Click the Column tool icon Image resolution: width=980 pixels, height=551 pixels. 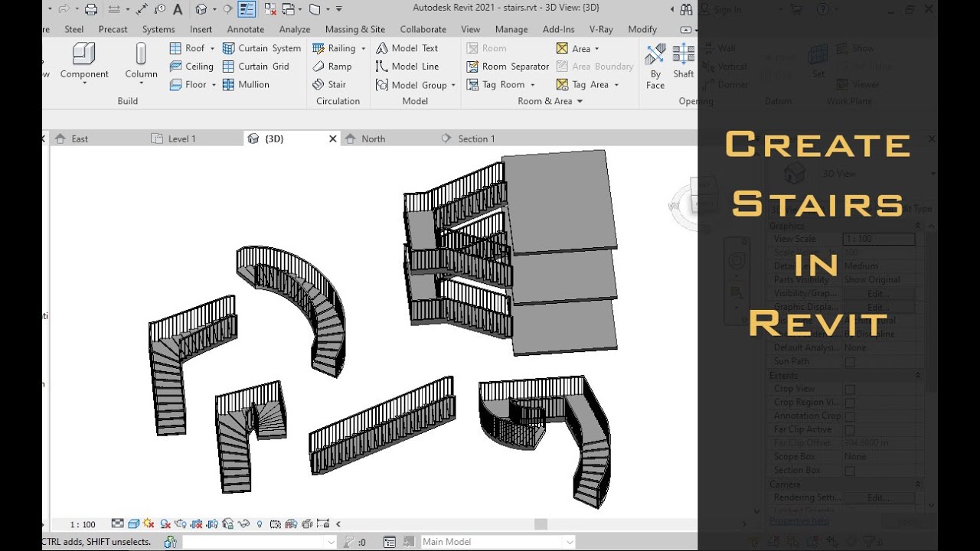click(141, 53)
